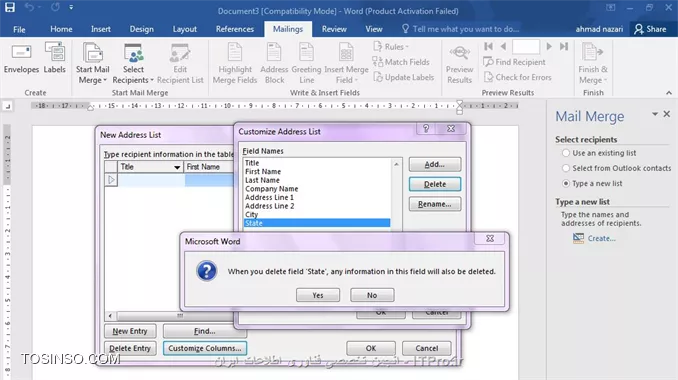This screenshot has width=678, height=380.
Task: Go to first record button
Action: pos(489,46)
